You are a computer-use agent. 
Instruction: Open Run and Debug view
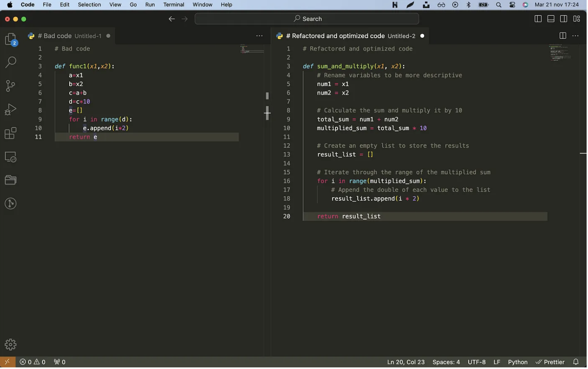10,110
